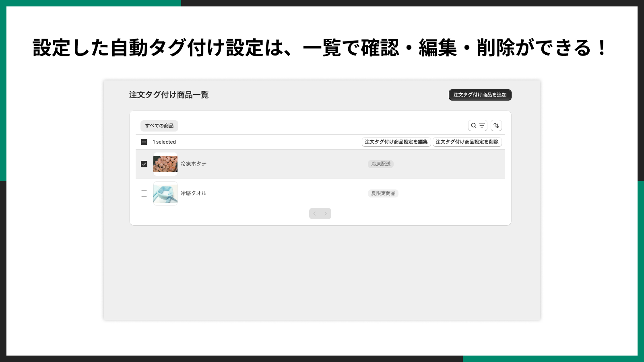Click the 冷凍ホタテ product thumbnail
Screen dimensions: 644x362
(165, 164)
